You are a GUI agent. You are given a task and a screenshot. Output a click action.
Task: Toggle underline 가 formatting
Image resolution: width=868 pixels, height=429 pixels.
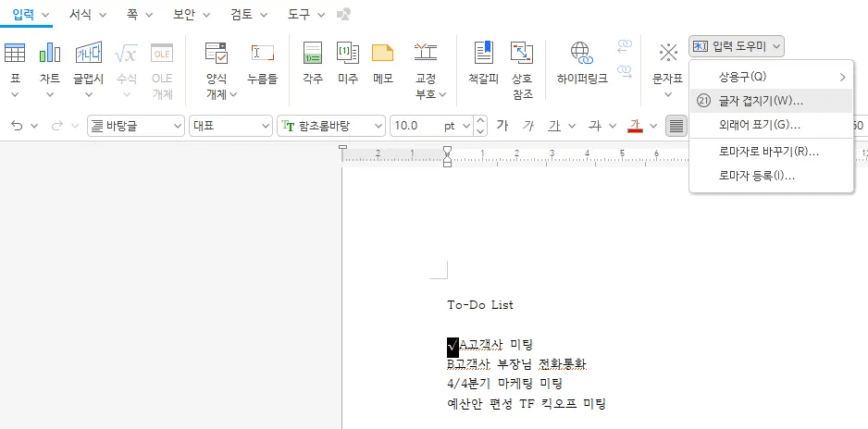(553, 126)
